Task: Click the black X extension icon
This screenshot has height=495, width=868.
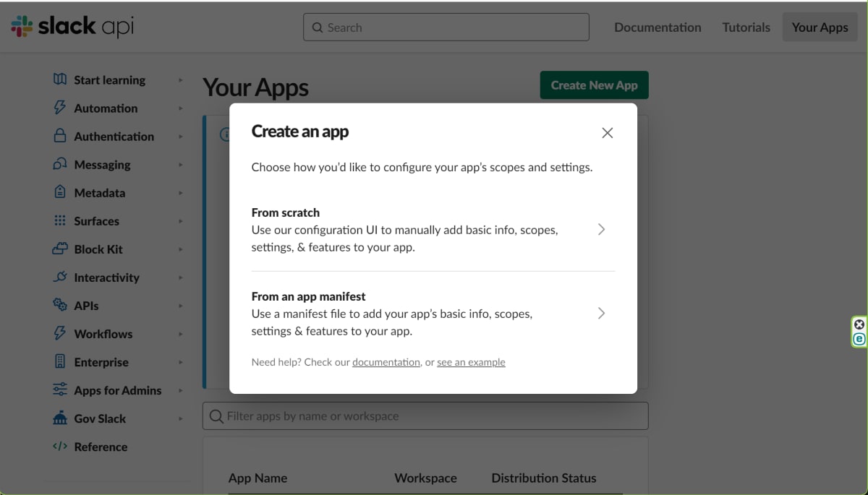Action: 859,324
